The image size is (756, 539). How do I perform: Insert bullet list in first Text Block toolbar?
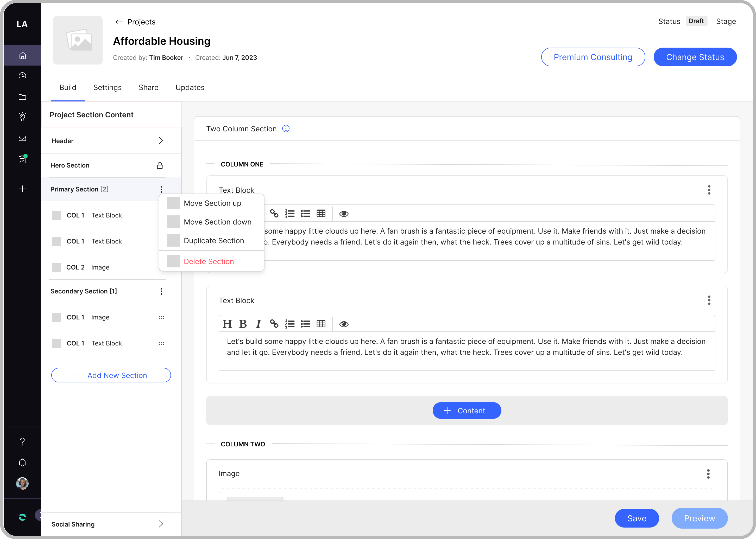[x=305, y=214]
